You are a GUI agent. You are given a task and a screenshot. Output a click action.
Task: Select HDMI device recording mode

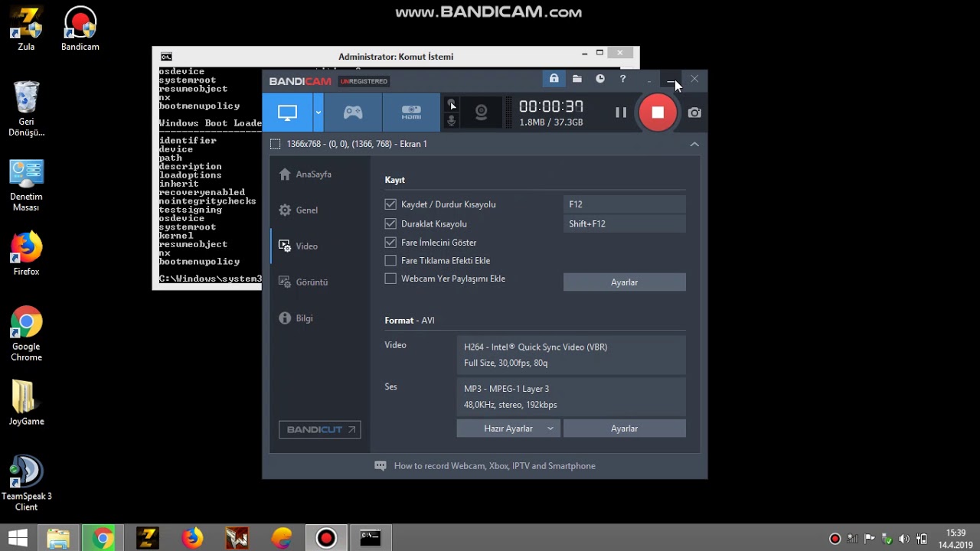click(411, 112)
